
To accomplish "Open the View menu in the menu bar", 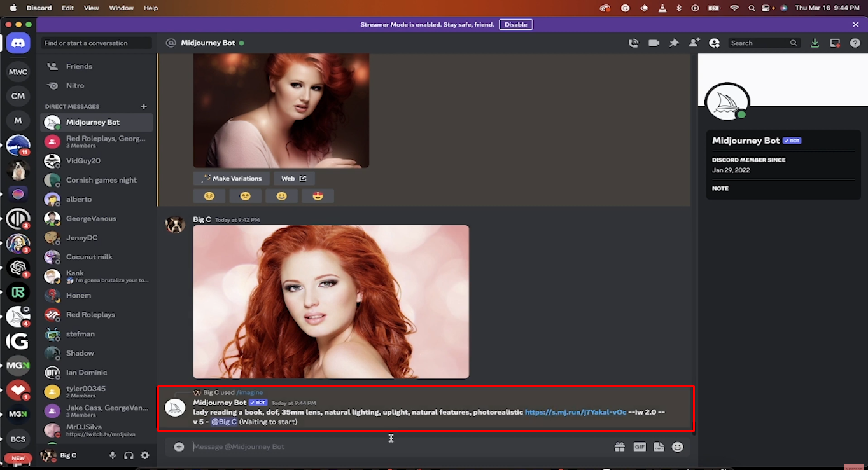I will click(91, 8).
